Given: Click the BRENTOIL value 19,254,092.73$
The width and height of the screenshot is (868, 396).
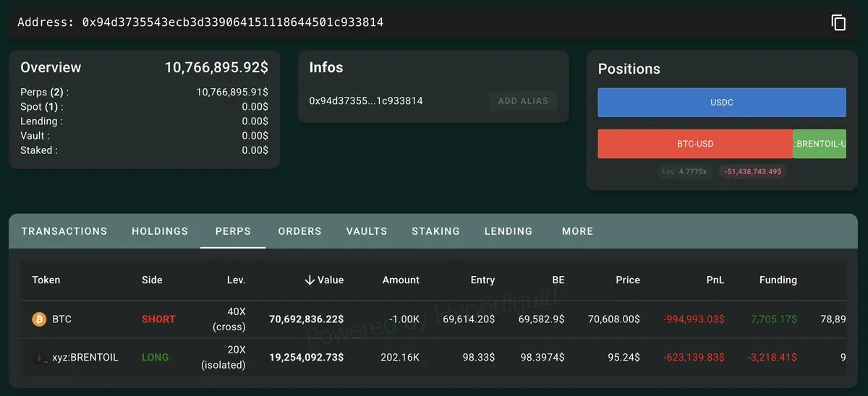Looking at the screenshot, I should (306, 357).
